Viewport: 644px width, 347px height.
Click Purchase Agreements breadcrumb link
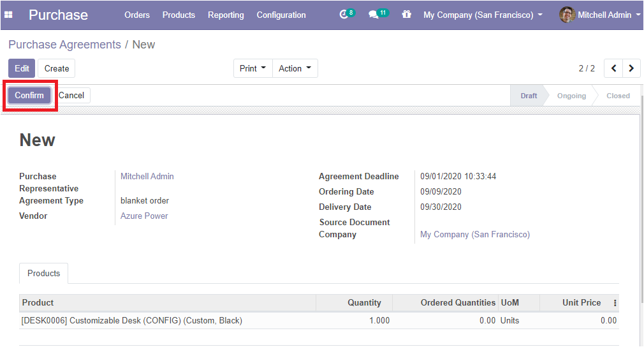pos(64,45)
